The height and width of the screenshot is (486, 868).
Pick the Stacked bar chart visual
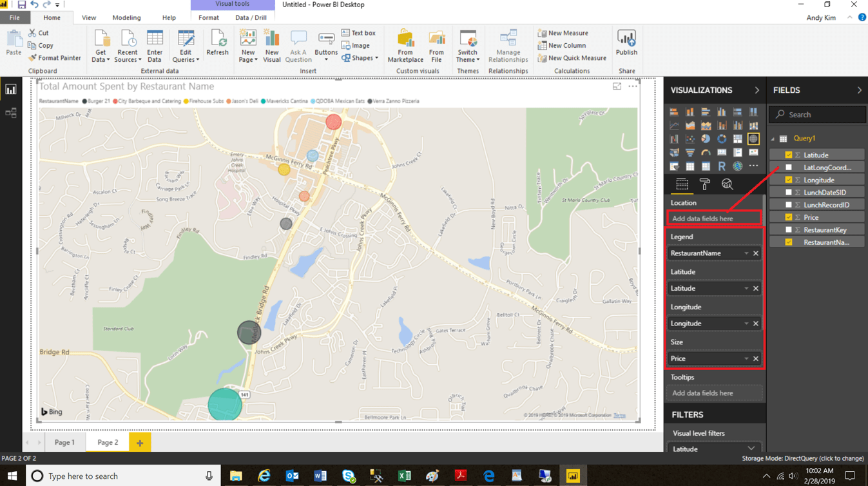click(674, 112)
